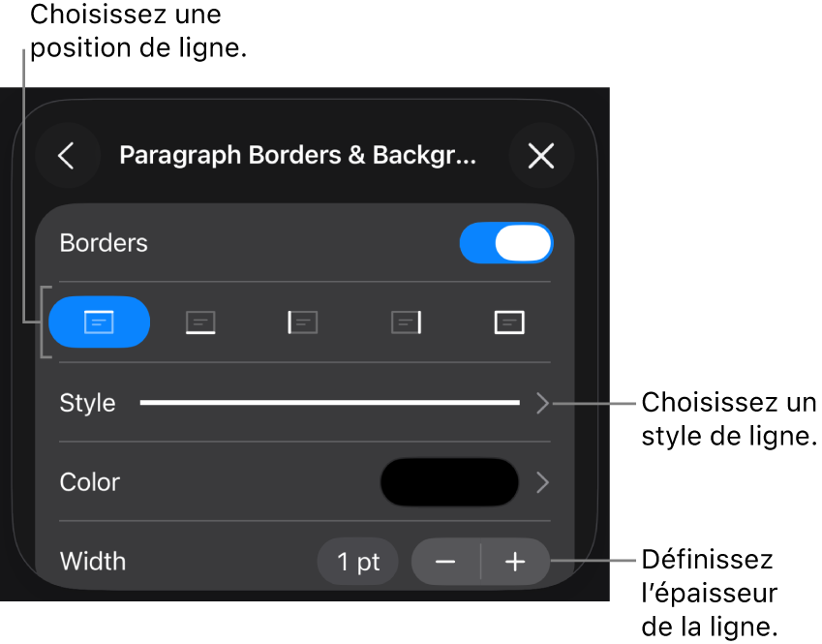Toggle the Borders switch off
822x644 pixels.
tap(506, 243)
